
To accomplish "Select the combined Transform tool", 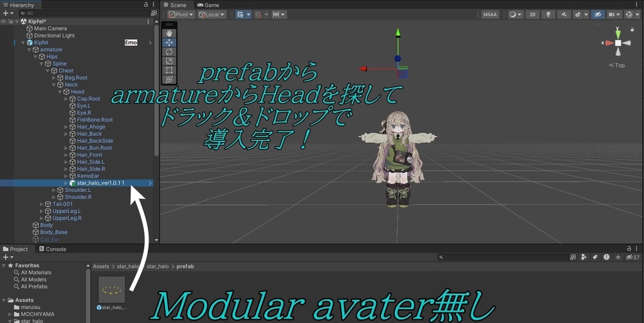I will click(x=169, y=79).
